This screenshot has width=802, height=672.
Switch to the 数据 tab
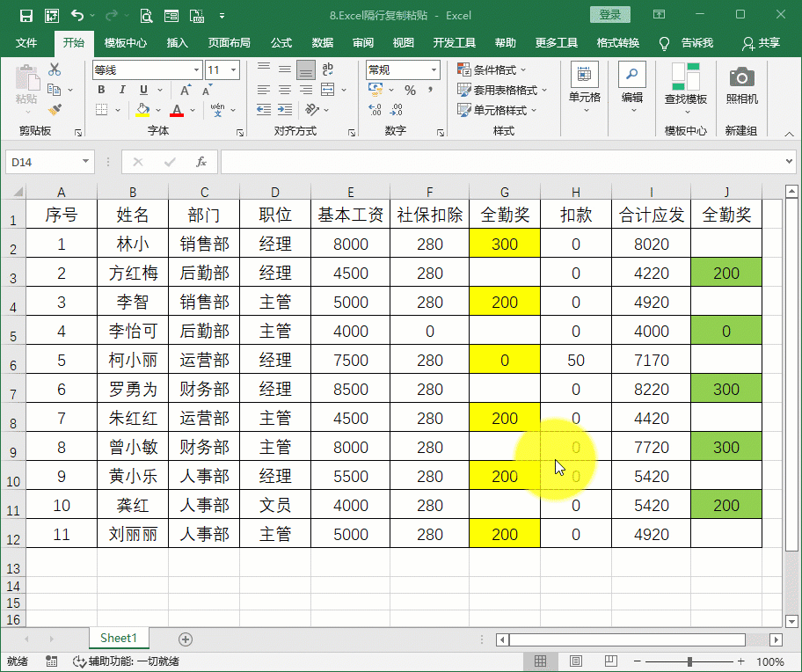click(322, 43)
